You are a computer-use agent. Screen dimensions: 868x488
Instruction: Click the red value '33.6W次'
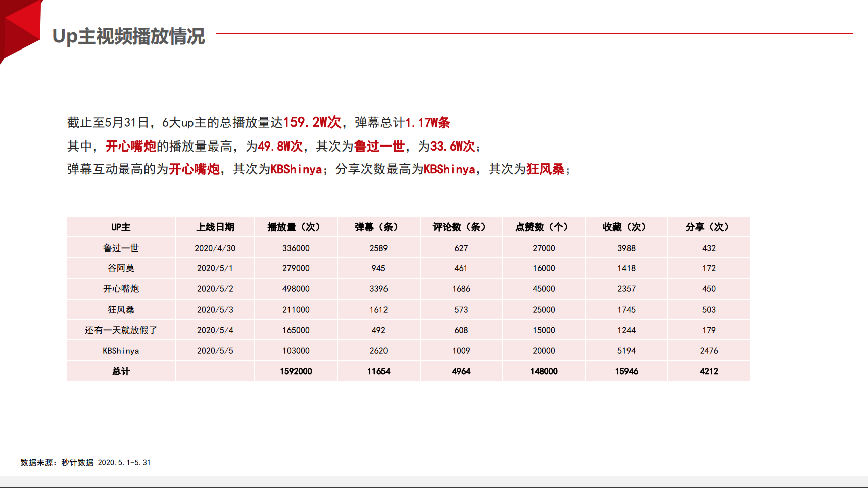point(453,146)
